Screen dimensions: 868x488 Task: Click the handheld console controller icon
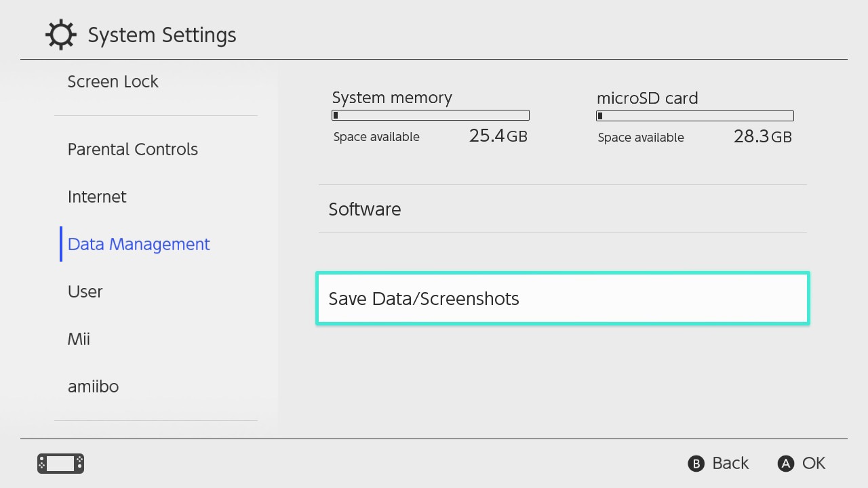[60, 464]
